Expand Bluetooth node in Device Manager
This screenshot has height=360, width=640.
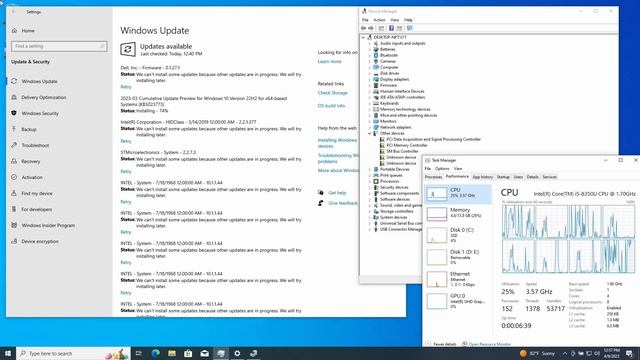point(370,55)
